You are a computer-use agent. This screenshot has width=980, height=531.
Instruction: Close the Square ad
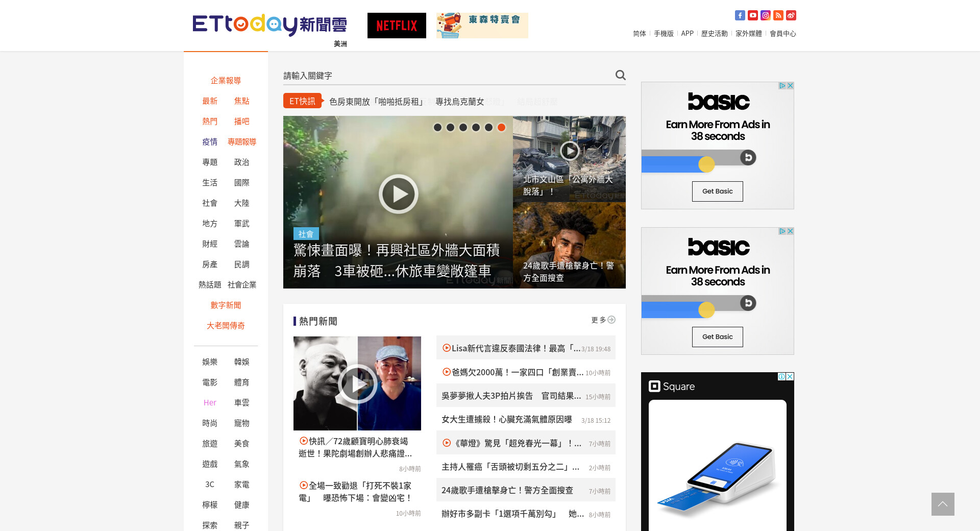point(790,376)
